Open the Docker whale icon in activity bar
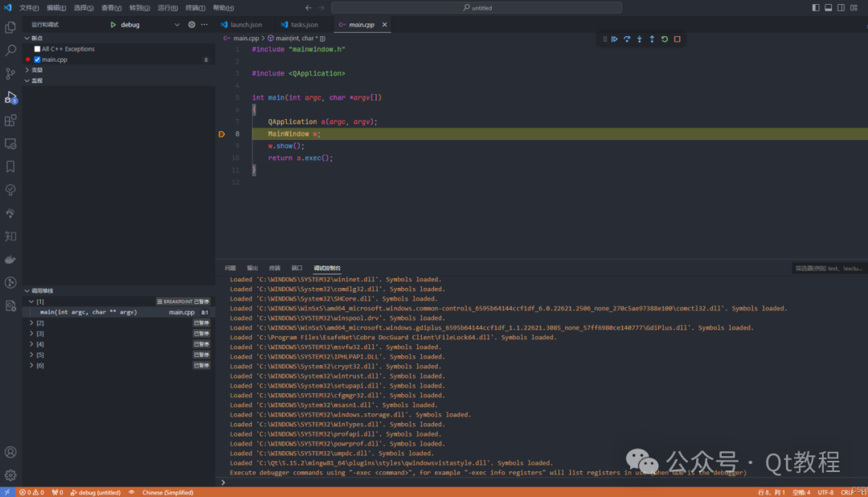Screen dimensions: 868x497 [x=10, y=259]
